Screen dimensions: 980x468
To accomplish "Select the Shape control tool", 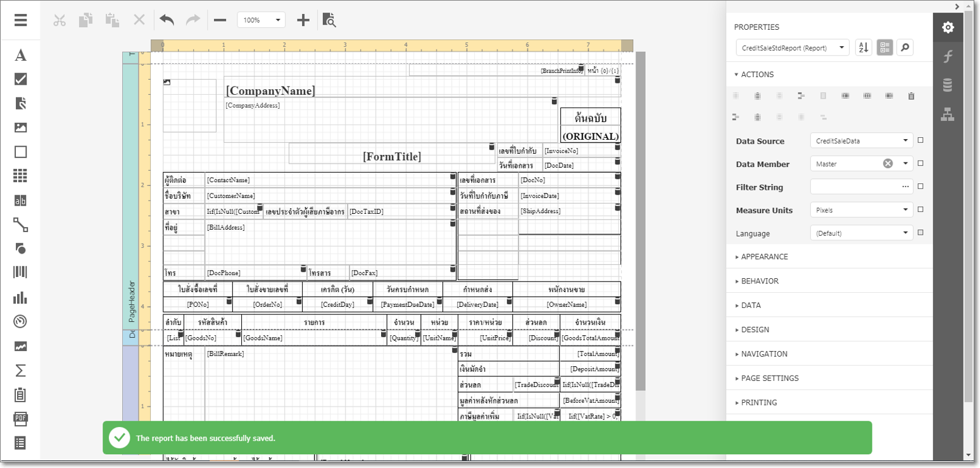I will click(20, 249).
